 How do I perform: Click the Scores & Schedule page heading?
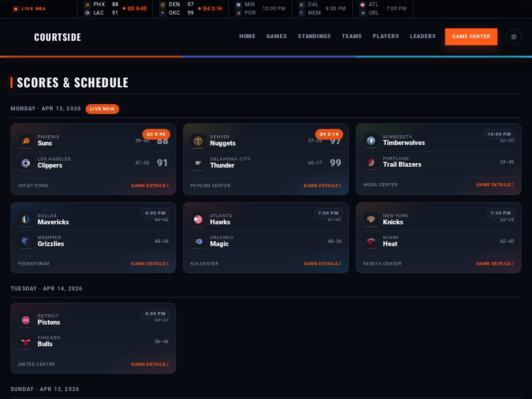[x=73, y=82]
